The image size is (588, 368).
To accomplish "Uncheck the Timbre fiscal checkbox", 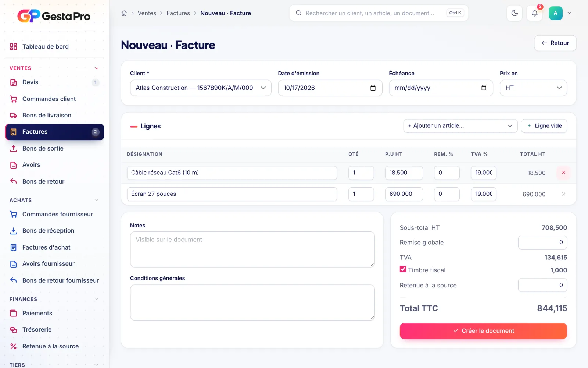I will [403, 269].
